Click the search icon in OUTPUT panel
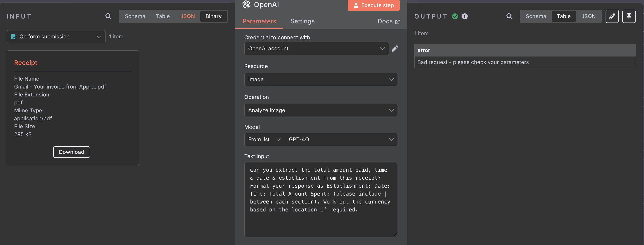The image size is (644, 245). tap(509, 17)
